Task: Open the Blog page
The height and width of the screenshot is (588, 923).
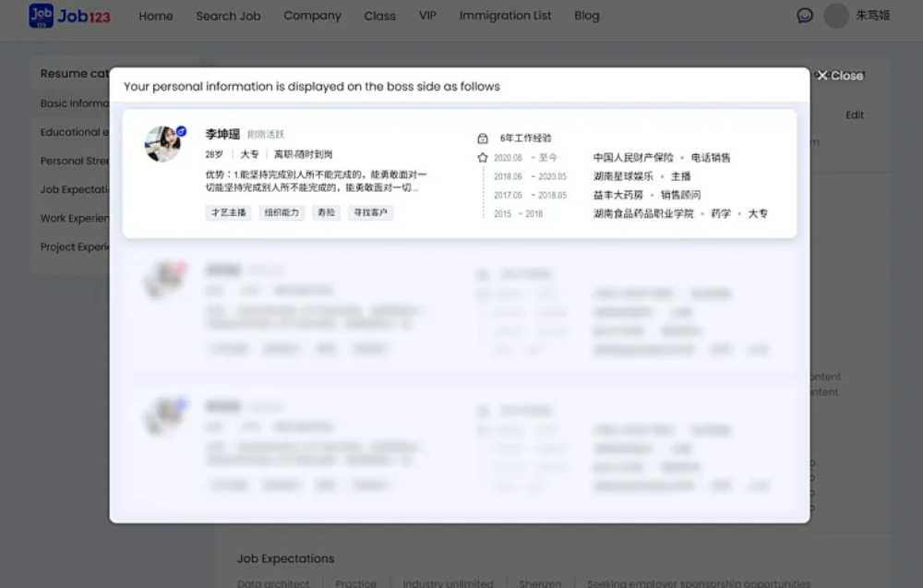Action: (586, 16)
